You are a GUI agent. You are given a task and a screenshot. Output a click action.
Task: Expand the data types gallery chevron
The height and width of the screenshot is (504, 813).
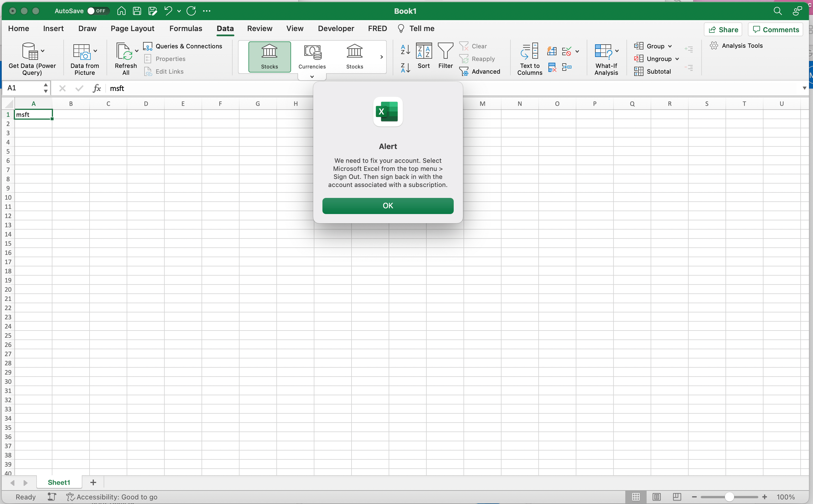pos(312,77)
